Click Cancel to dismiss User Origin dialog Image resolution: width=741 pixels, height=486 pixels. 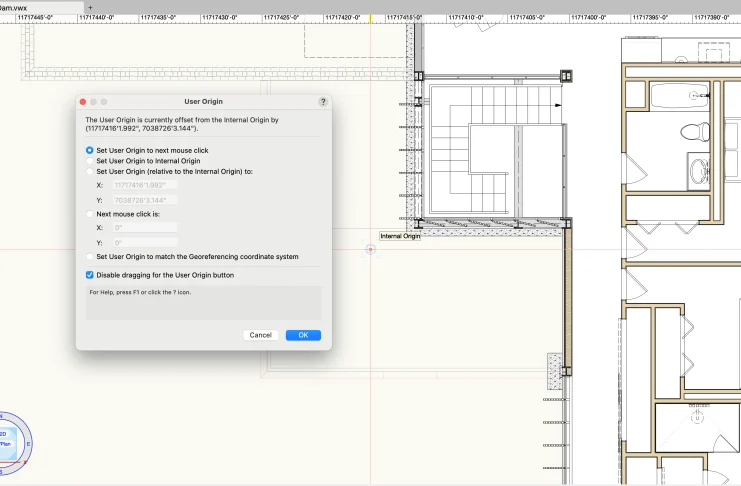(x=260, y=335)
